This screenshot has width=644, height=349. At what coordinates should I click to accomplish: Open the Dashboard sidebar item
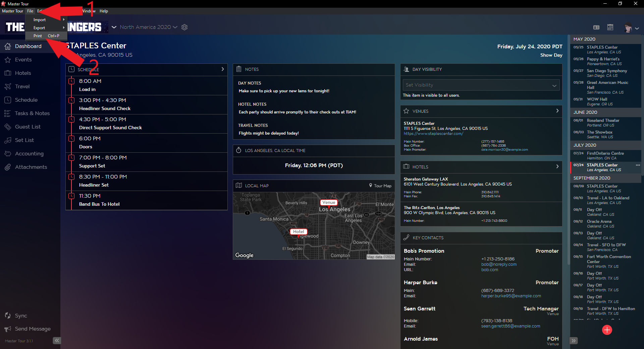point(28,46)
